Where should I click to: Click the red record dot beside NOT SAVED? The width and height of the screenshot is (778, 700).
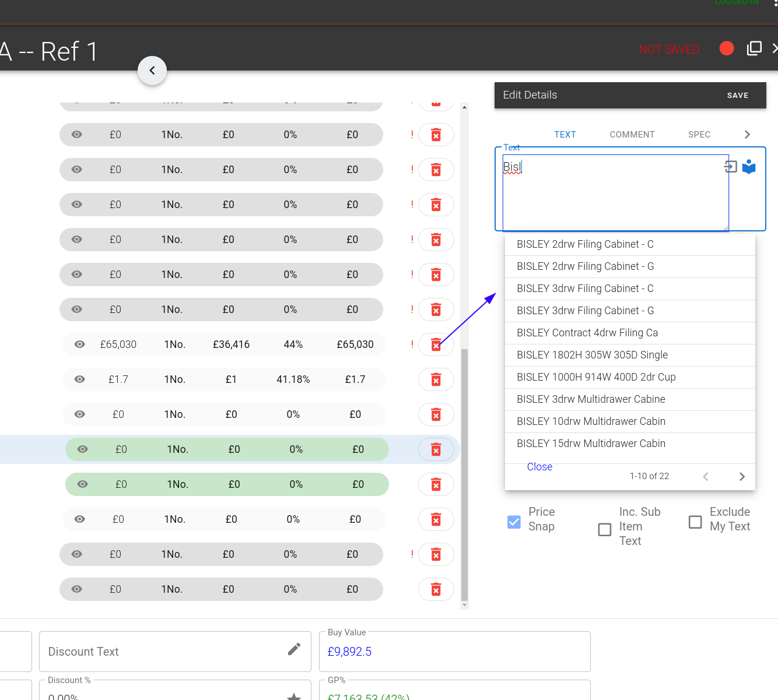pyautogui.click(x=727, y=48)
